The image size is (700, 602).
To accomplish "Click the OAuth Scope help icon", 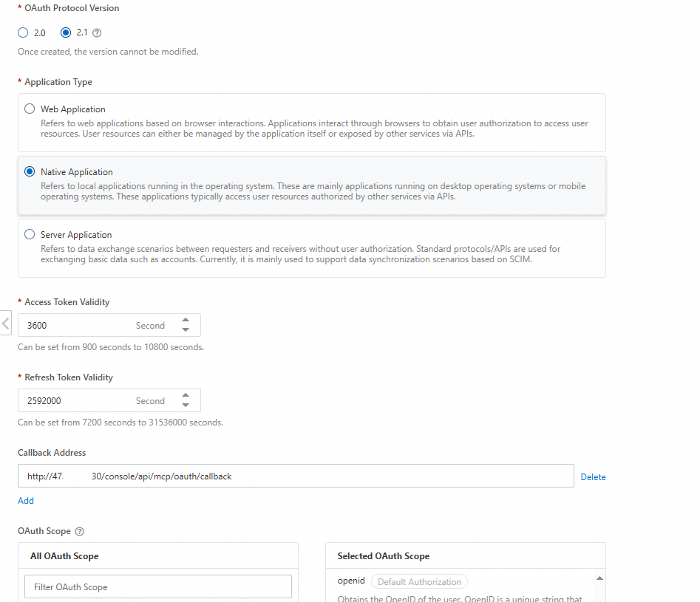I will [x=80, y=531].
